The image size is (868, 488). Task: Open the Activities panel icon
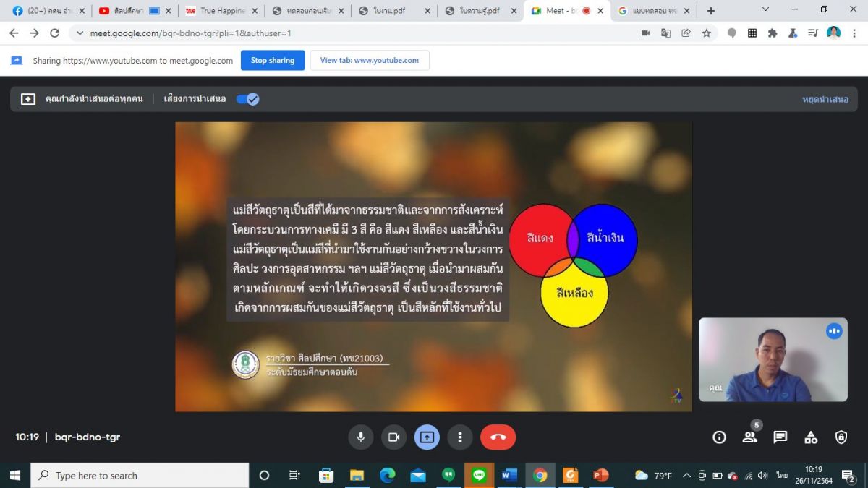click(811, 437)
